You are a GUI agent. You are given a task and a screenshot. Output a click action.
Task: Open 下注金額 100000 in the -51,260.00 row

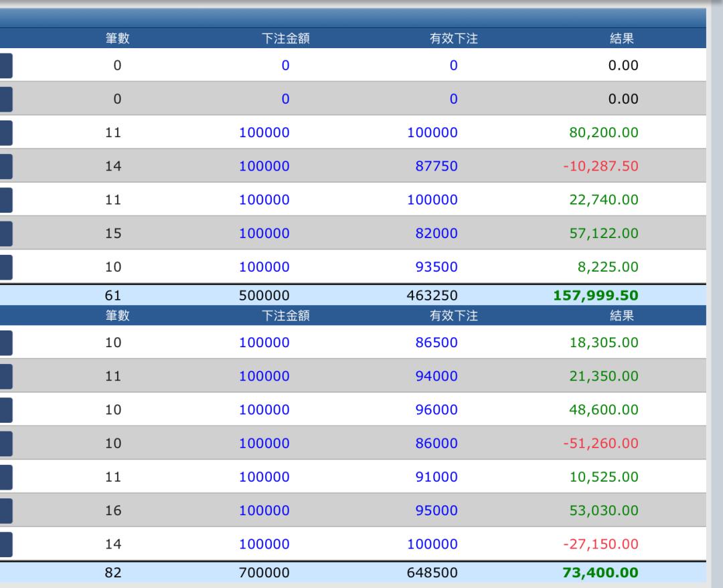click(x=264, y=444)
